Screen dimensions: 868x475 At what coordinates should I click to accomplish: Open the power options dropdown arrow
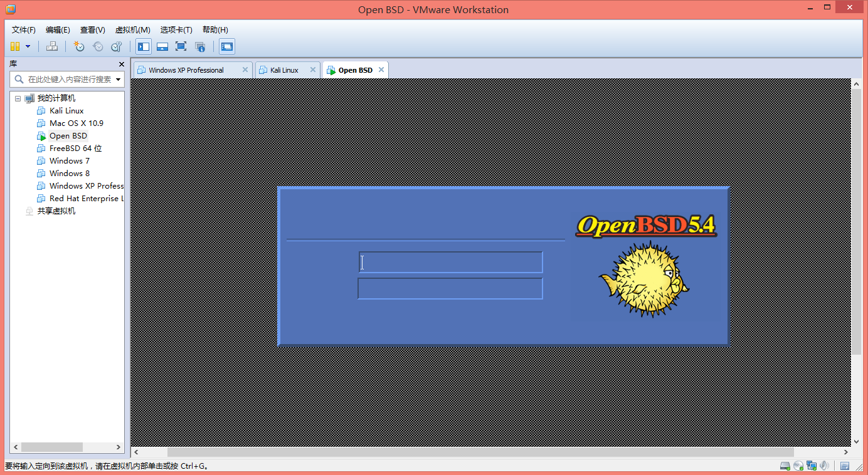tap(28, 46)
